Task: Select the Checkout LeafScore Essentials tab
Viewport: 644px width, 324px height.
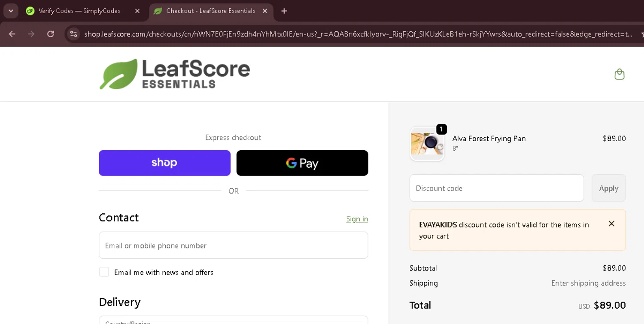Action: pos(210,11)
